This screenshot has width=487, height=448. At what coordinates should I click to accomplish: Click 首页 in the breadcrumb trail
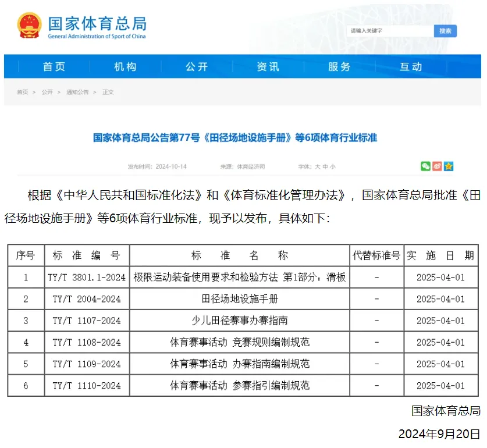[x=22, y=92]
